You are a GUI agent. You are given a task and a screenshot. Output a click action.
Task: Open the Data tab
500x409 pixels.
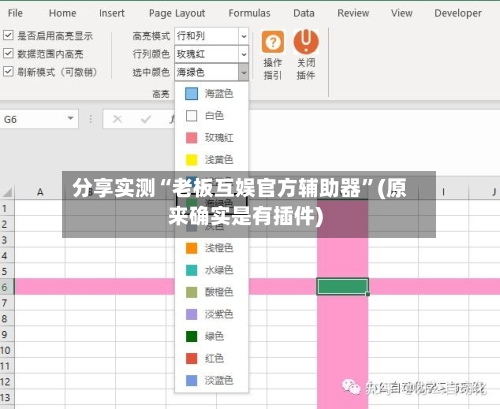(304, 13)
